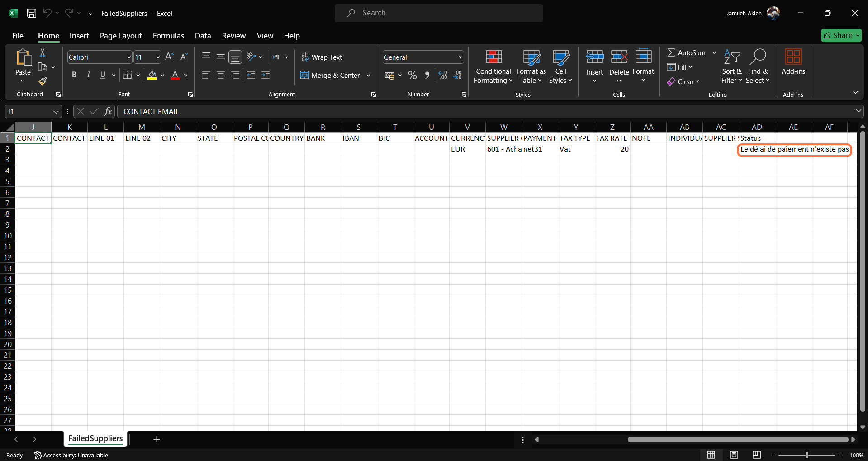868x461 pixels.
Task: Click the Copy icon in Clipboard group
Action: click(x=43, y=67)
